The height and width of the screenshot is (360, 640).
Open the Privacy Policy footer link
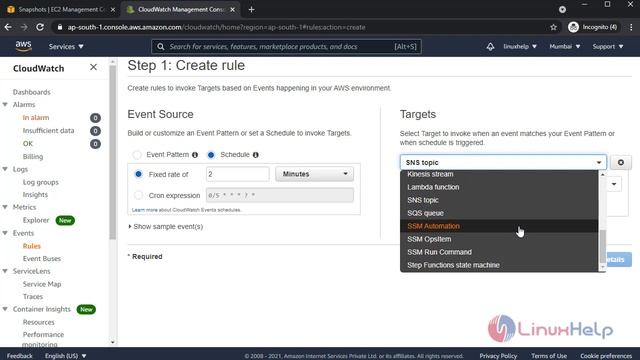tap(498, 356)
